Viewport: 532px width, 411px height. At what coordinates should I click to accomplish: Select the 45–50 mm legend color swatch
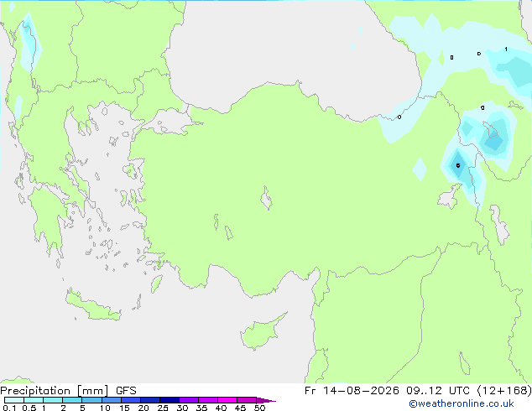pyautogui.click(x=247, y=400)
